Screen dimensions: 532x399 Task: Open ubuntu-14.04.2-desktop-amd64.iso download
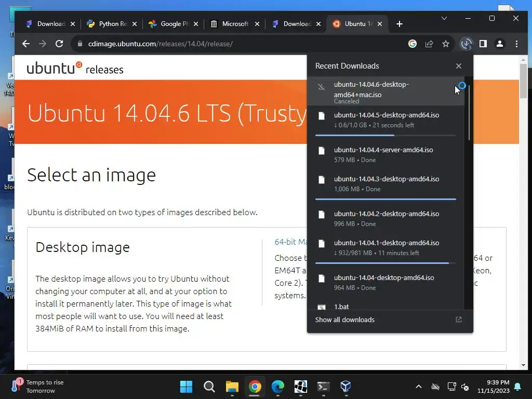385,219
